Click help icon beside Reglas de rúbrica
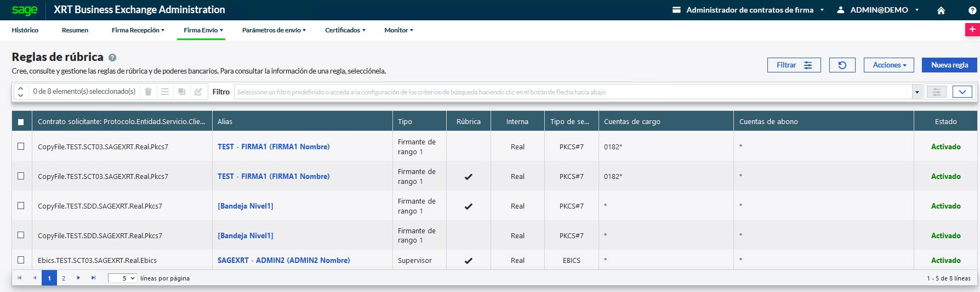This screenshot has height=292, width=980. coord(112,58)
